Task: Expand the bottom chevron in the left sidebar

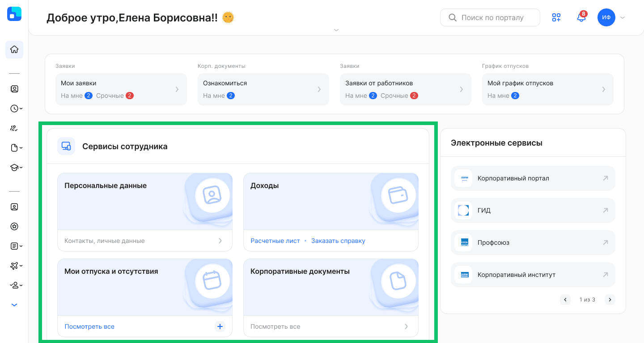Action: 14,305
